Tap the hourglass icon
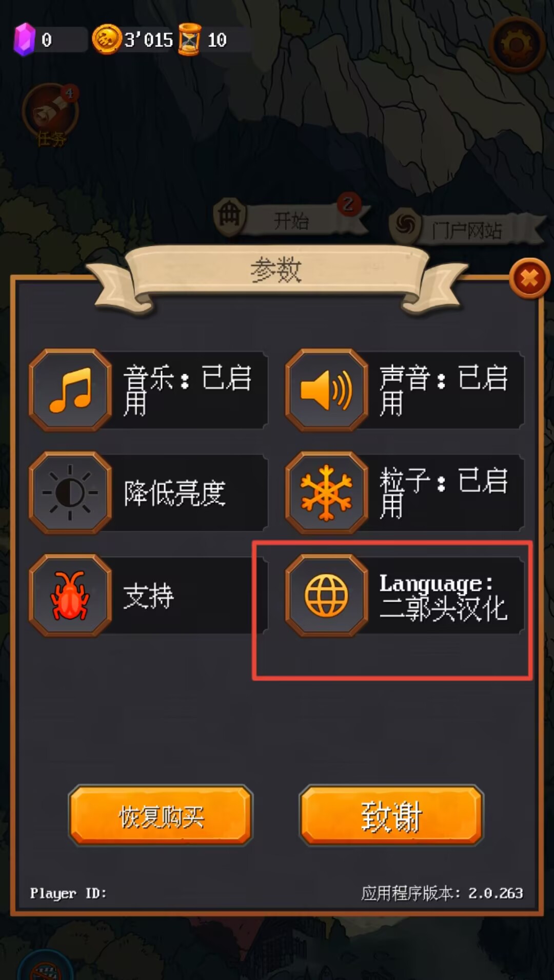Screen dimensions: 554x980 coord(189,40)
